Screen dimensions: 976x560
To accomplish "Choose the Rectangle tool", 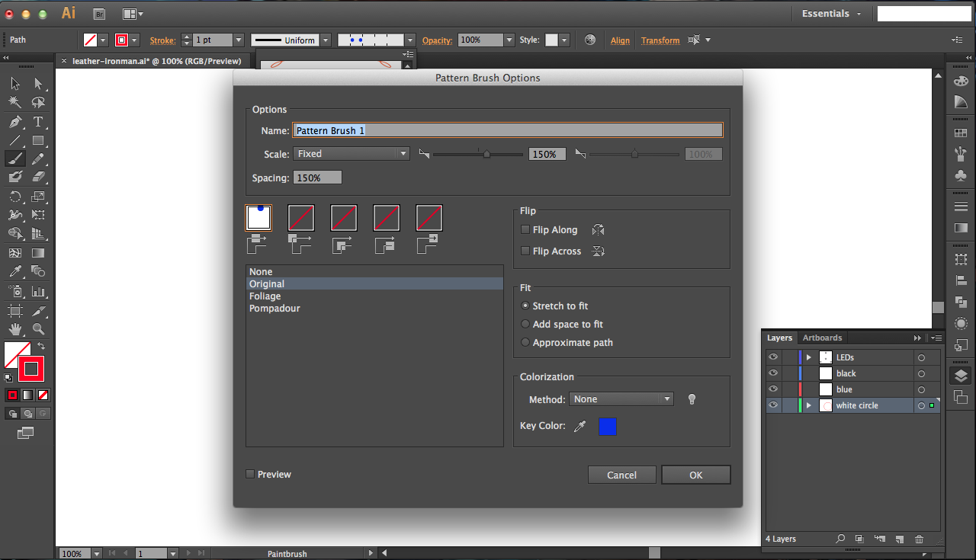I will point(38,140).
